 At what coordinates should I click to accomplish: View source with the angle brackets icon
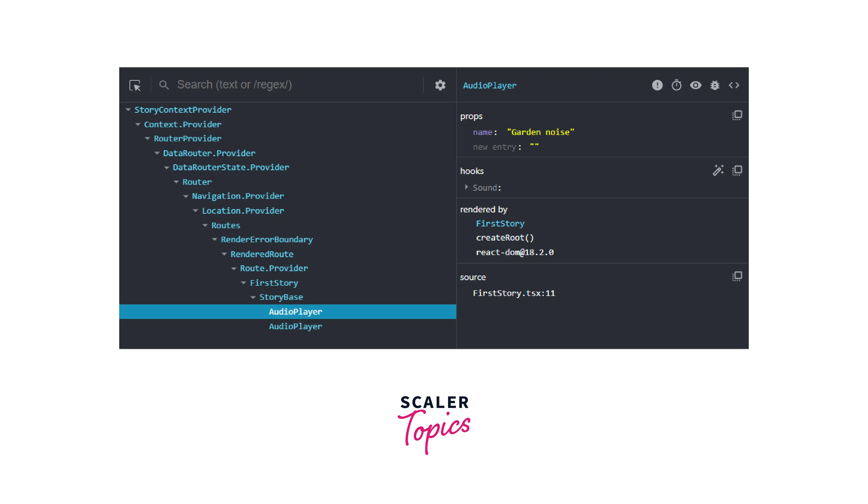734,85
